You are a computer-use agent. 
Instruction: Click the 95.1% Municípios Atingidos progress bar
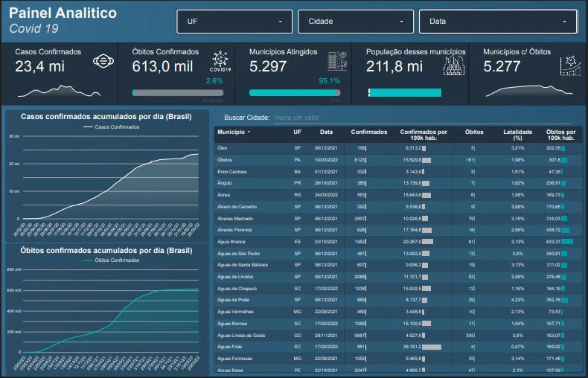295,92
